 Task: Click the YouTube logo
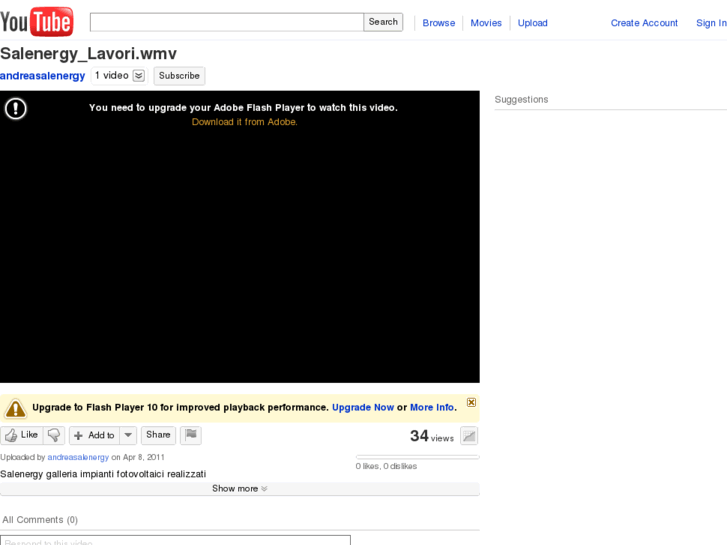[37, 21]
